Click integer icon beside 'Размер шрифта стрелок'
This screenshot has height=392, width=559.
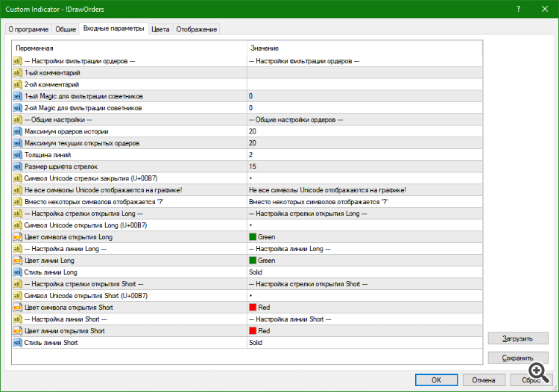[x=17, y=167]
